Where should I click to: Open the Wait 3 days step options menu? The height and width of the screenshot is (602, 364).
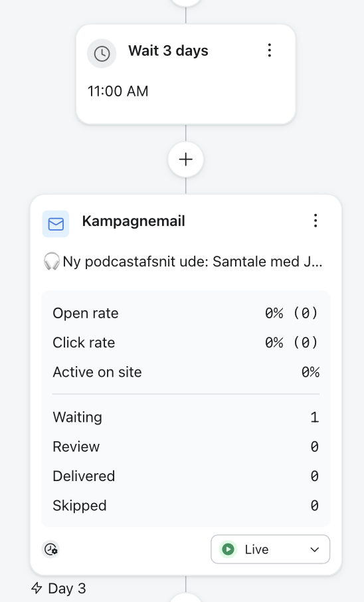pyautogui.click(x=270, y=50)
